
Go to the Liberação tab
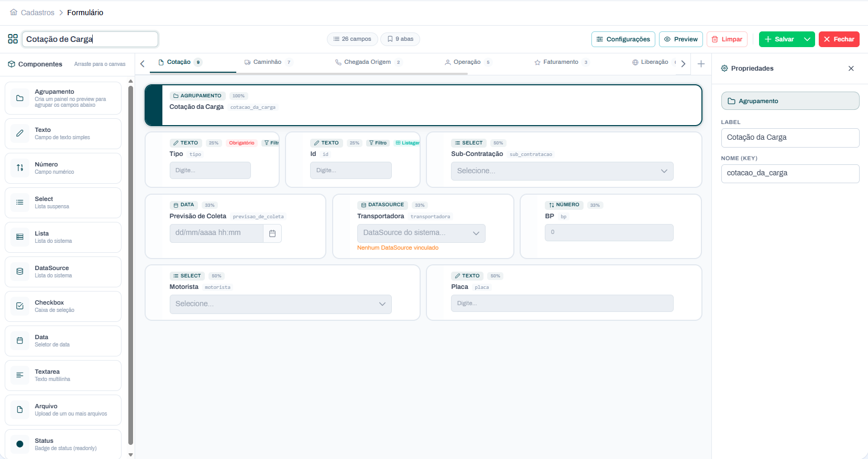654,62
